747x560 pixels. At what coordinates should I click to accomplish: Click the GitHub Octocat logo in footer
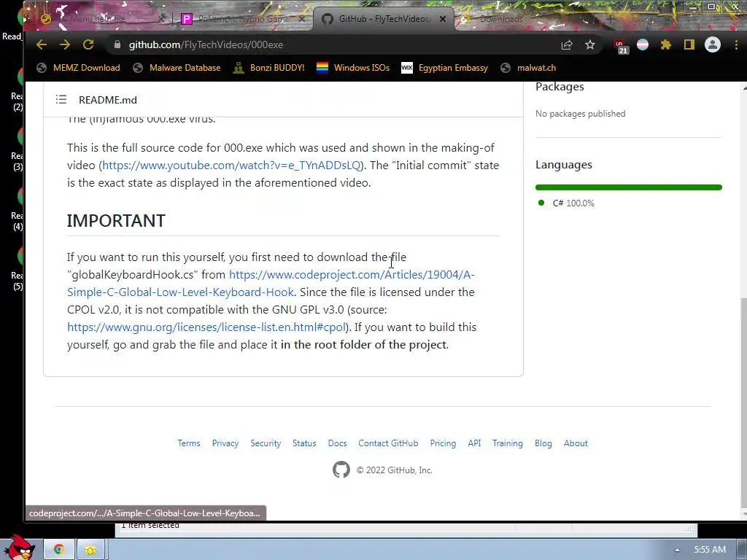click(x=341, y=470)
